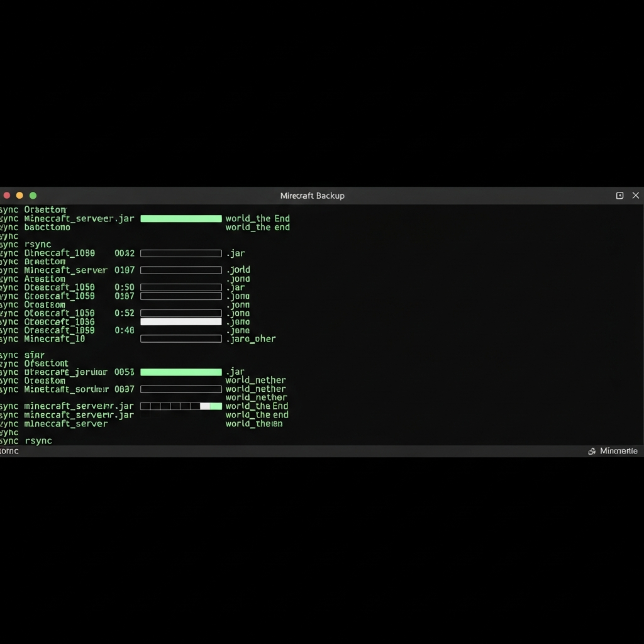This screenshot has width=644, height=644.
Task: Click the '0058' value
Action: tap(125, 372)
